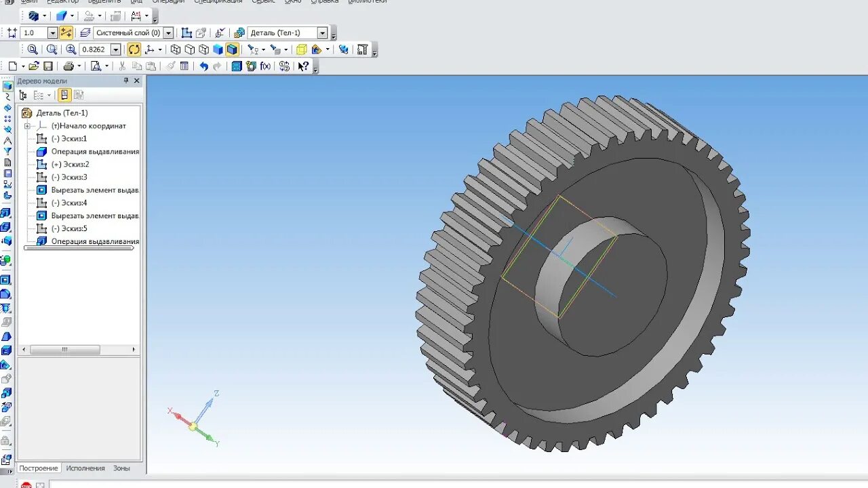The height and width of the screenshot is (488, 868).
Task: Click the Filters funnel icon in sidebar
Action: [x=7, y=151]
